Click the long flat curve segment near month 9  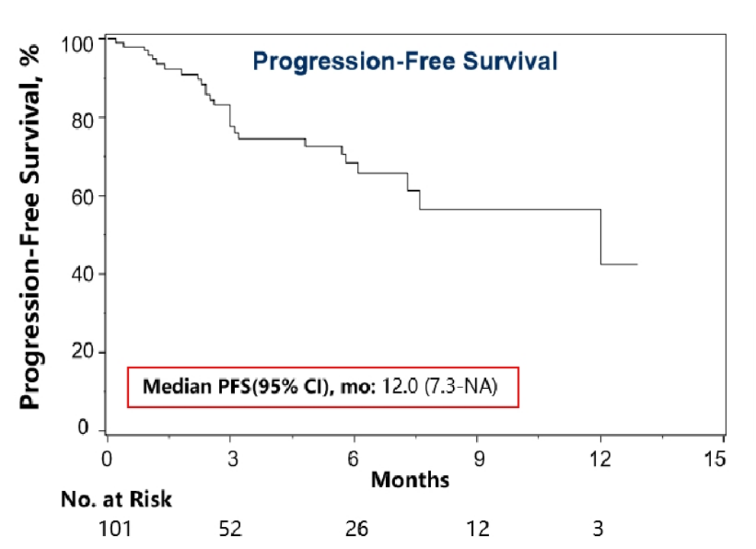pos(478,209)
